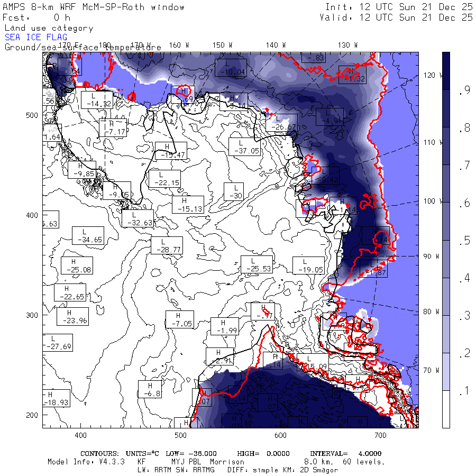
Task: Click the 'L -19.05' temperature minimum box
Action: [x=309, y=266]
